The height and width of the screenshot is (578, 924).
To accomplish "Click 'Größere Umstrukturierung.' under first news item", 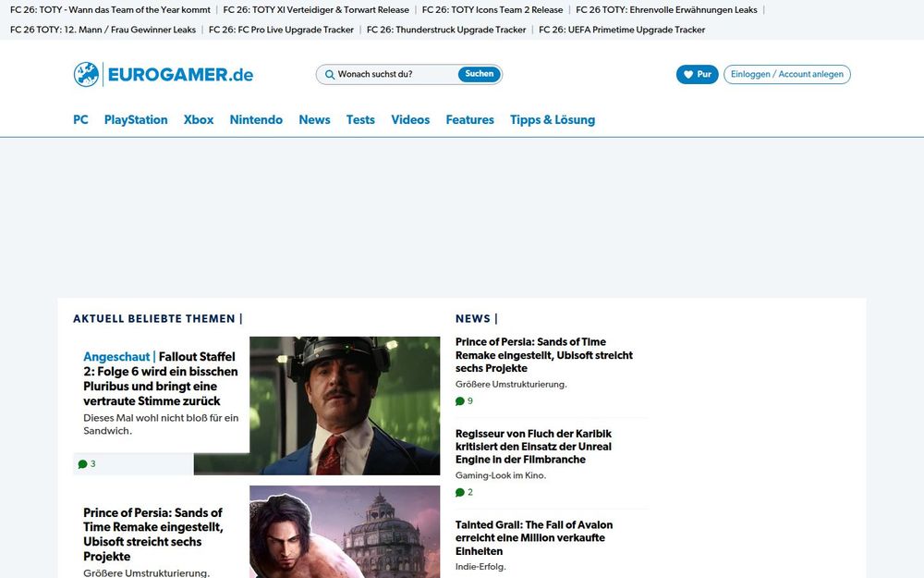I will click(511, 384).
